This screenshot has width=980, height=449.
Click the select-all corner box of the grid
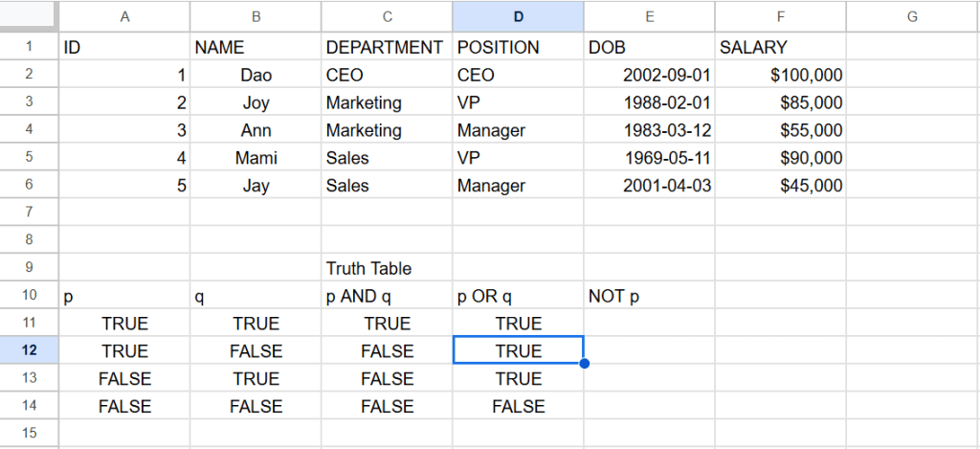(29, 15)
